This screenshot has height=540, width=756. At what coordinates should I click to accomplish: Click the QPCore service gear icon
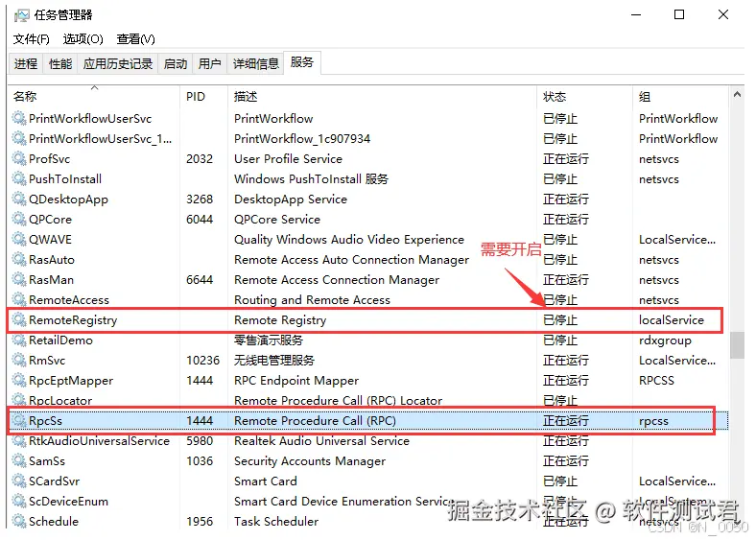pyautogui.click(x=19, y=219)
